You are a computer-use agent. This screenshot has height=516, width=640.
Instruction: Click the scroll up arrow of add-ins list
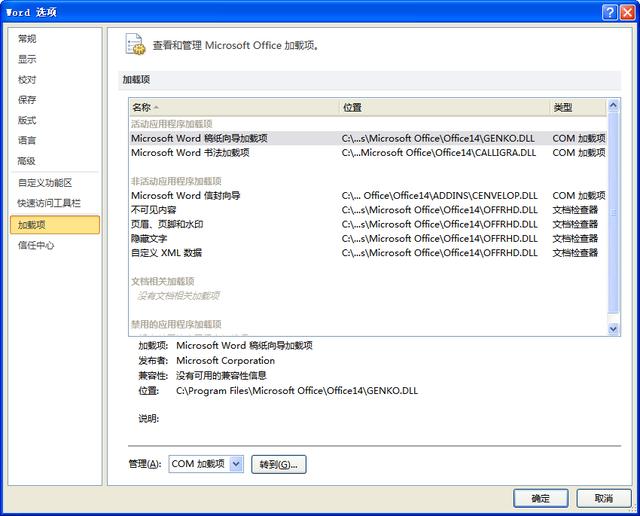(x=613, y=106)
